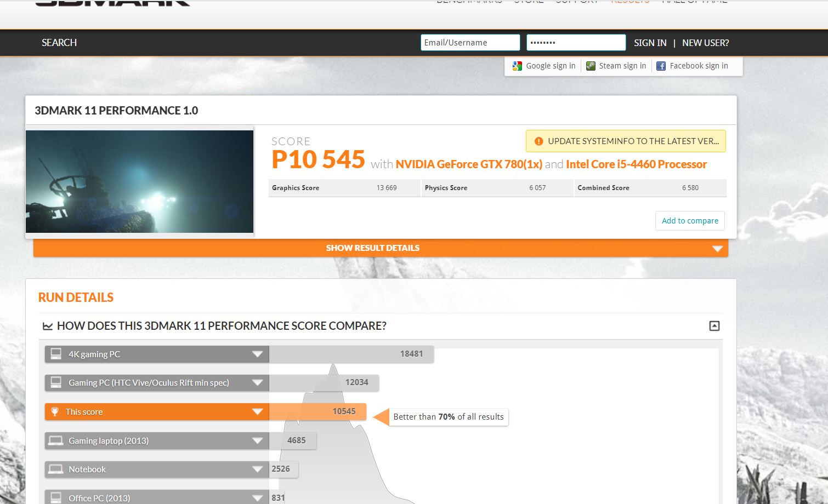The height and width of the screenshot is (504, 828).
Task: Open the Intel Core i5-4460 Processor link
Action: (636, 164)
